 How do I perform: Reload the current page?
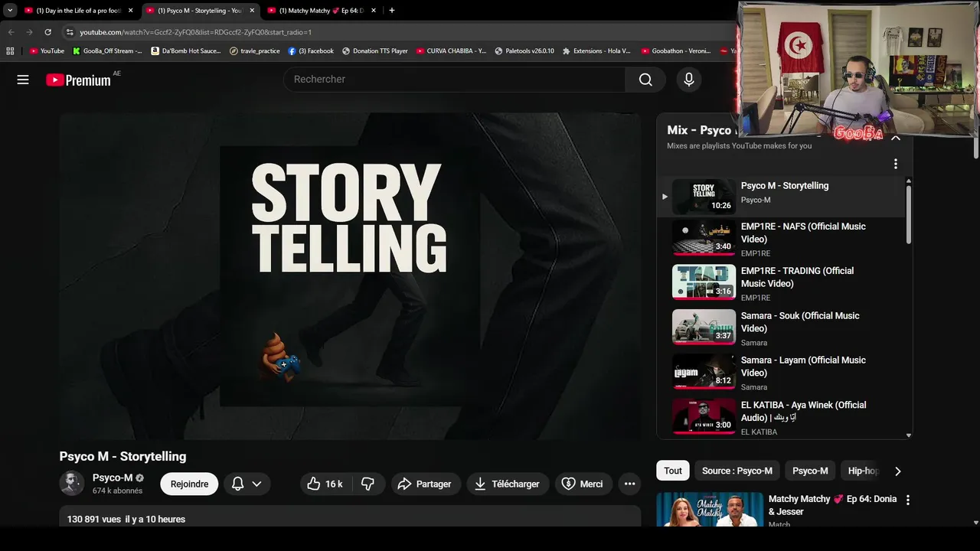coord(47,32)
